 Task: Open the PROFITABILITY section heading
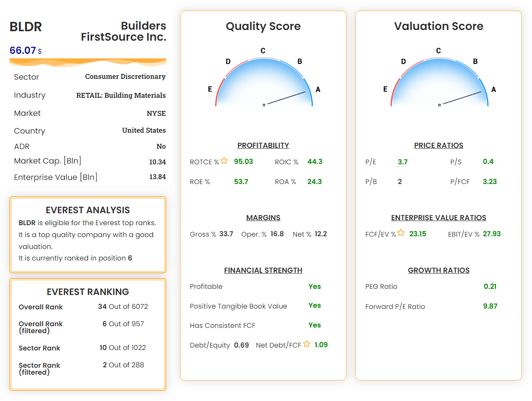click(263, 145)
